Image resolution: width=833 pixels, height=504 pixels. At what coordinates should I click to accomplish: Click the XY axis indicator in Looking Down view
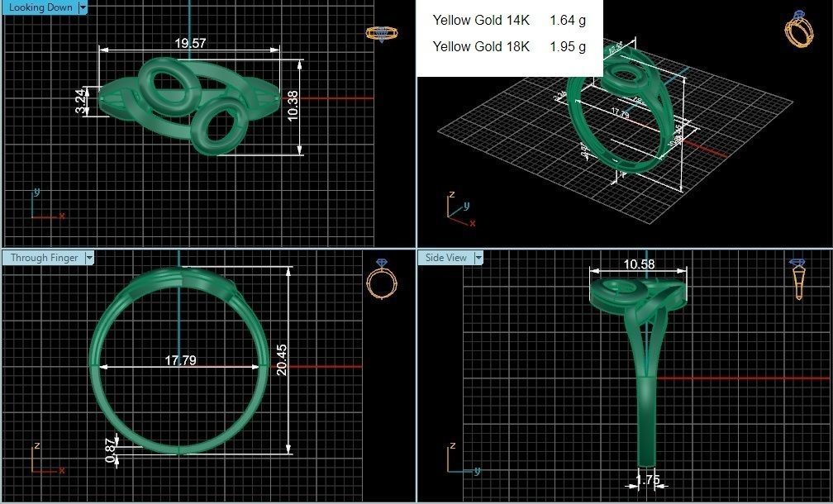coord(48,204)
